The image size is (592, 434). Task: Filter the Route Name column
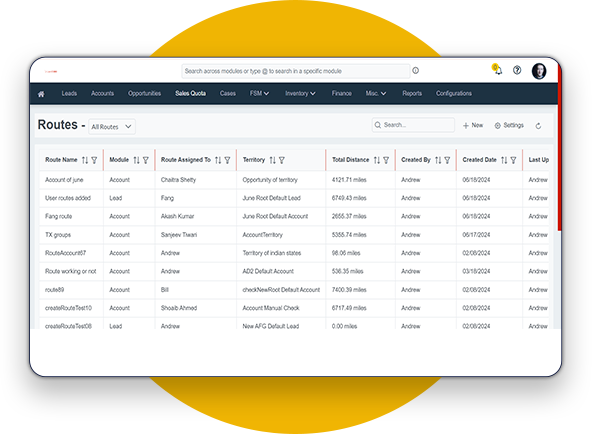pos(94,160)
